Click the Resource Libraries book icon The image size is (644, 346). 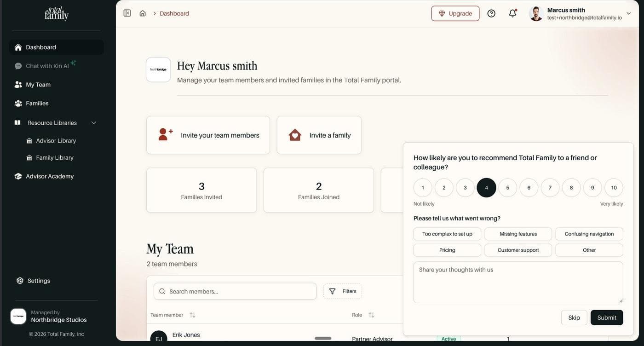17,123
